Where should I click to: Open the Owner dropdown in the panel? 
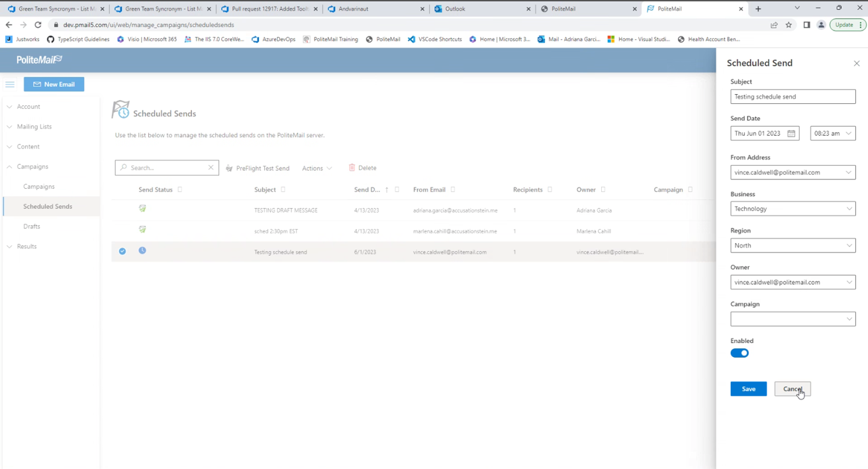coord(793,282)
